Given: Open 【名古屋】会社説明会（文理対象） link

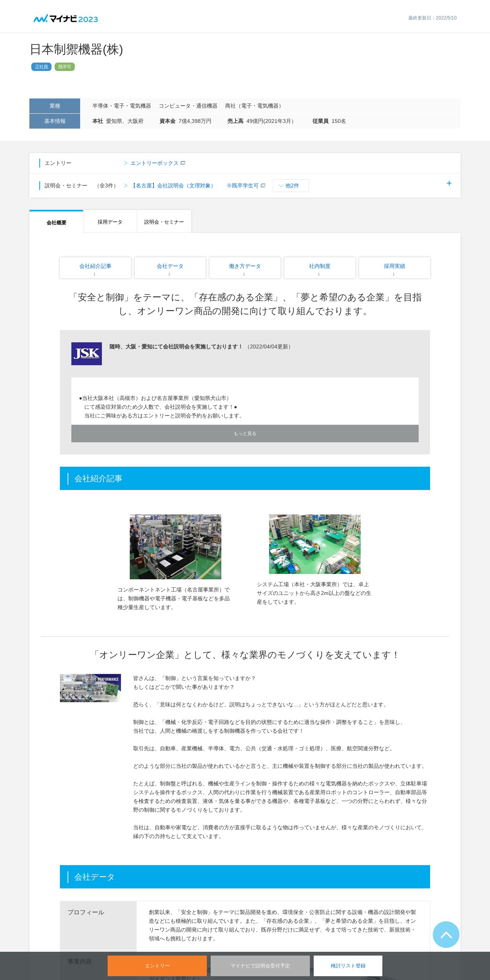Looking at the screenshot, I should point(173,185).
